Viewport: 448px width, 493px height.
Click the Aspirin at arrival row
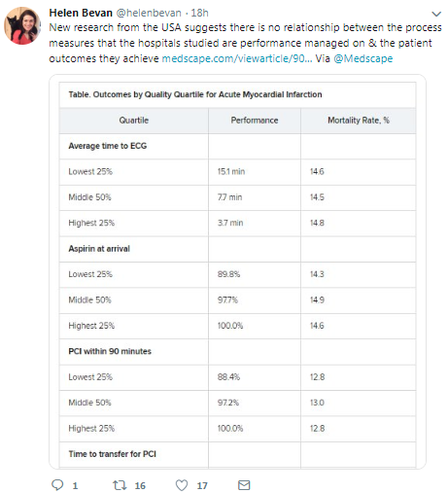coord(237,249)
